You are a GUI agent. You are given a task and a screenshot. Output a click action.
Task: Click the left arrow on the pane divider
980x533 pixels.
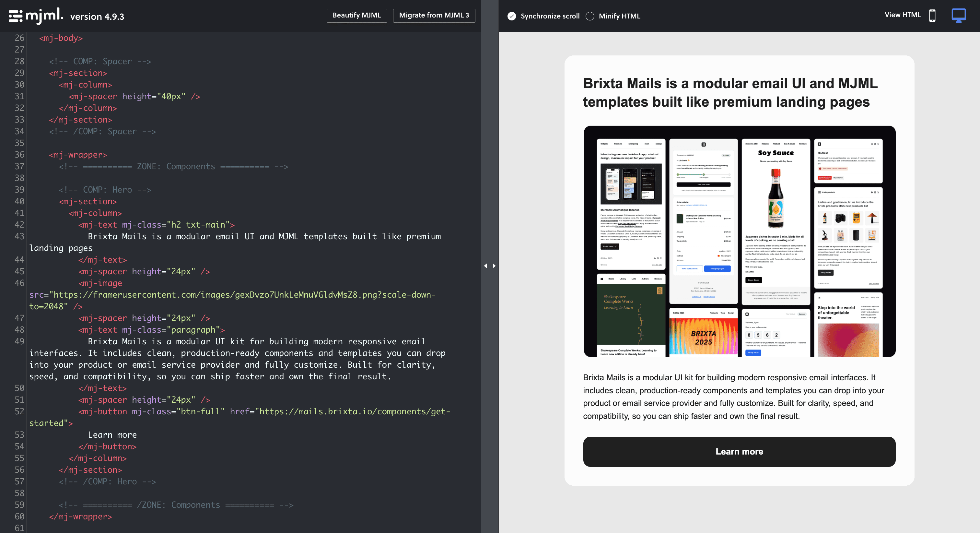485,266
